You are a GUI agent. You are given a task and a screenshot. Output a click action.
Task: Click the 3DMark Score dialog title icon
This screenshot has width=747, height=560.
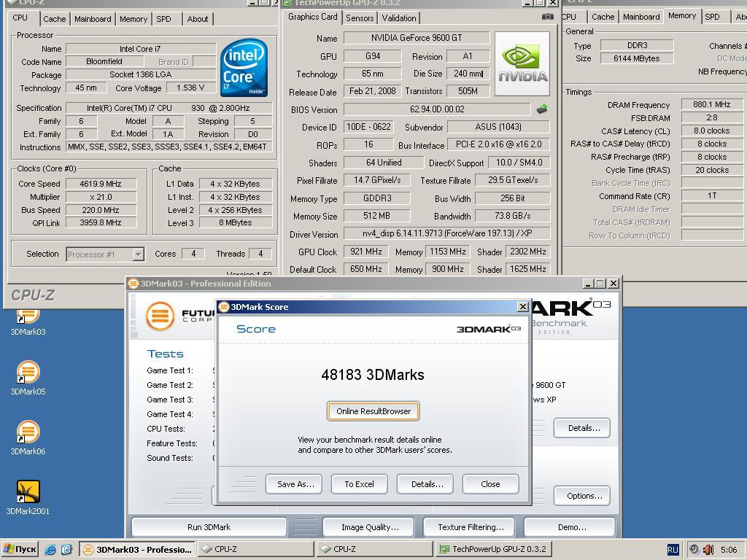(x=224, y=307)
